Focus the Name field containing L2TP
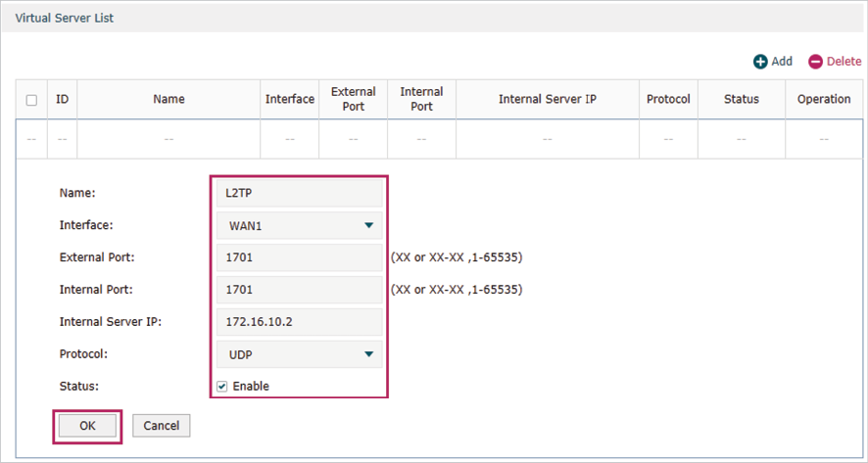This screenshot has height=463, width=868. [299, 194]
